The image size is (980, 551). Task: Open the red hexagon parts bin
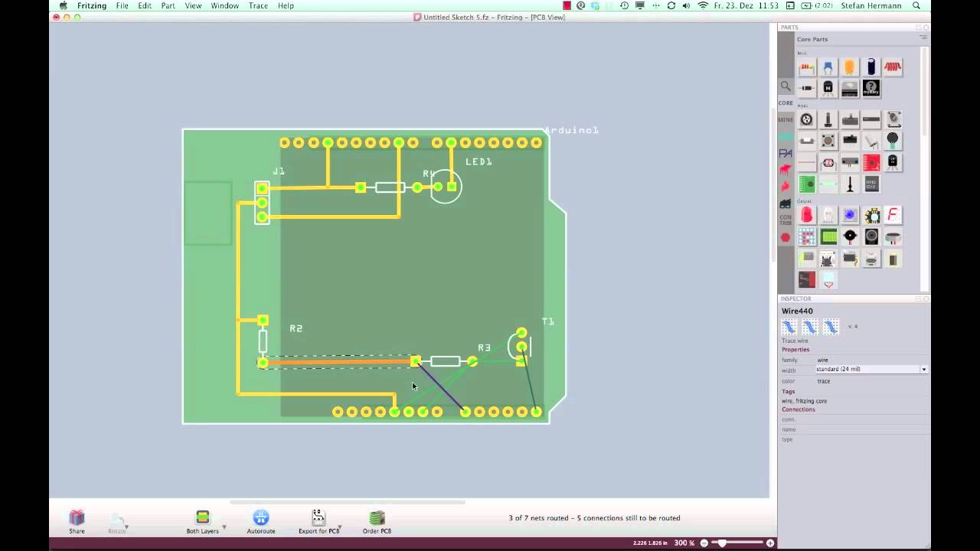(x=786, y=238)
